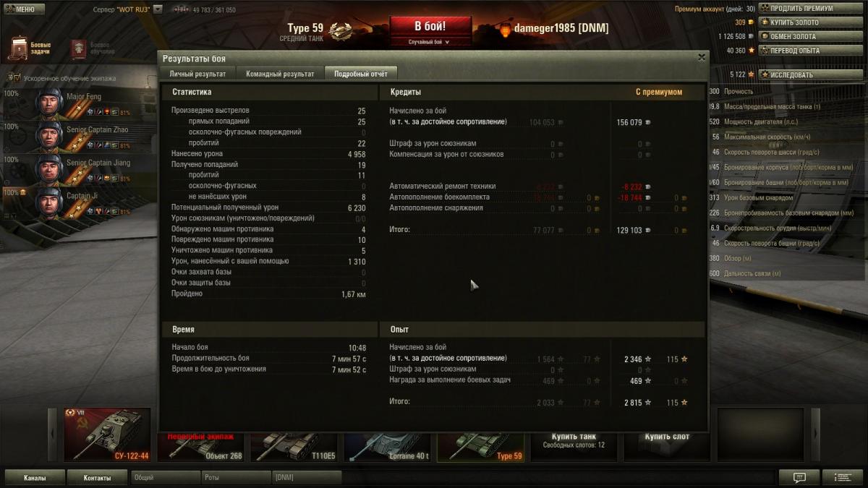Click КУПИТЬ ЗОЛОТО button
This screenshot has height=488, width=868.
(811, 22)
